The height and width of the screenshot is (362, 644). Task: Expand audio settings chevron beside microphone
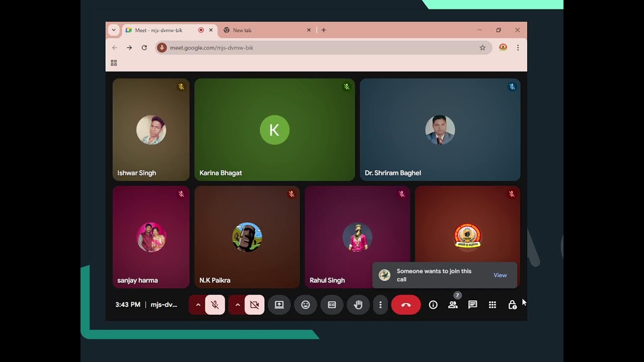pyautogui.click(x=198, y=305)
